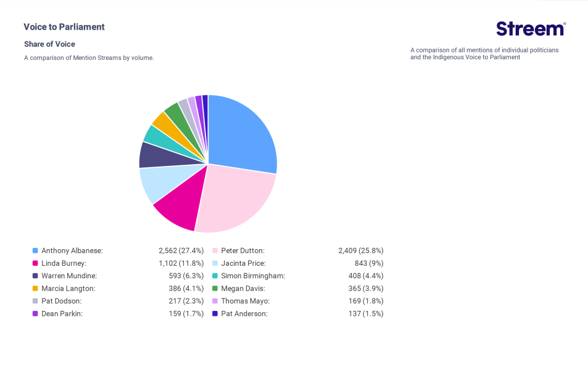Click the 'Peter Dutton:' legend label
This screenshot has height=367, width=588.
coord(242,250)
